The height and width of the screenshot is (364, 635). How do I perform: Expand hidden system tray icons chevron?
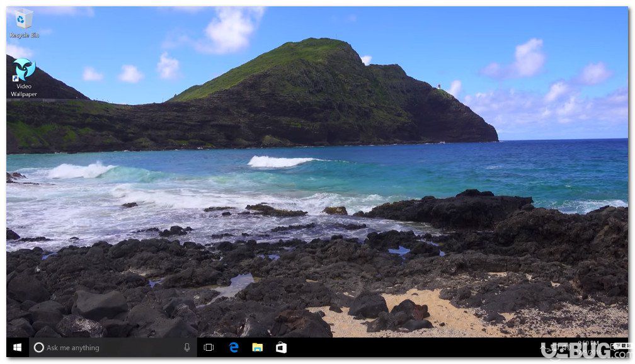tap(544, 348)
